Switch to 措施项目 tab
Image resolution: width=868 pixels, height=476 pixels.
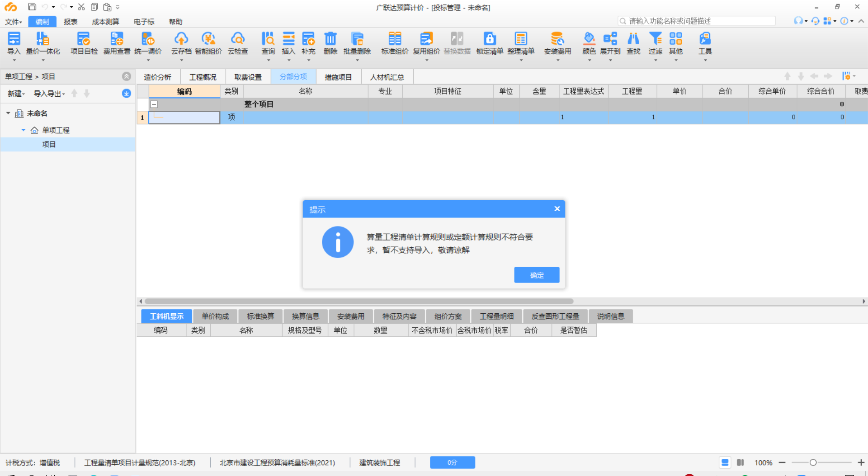[338, 77]
